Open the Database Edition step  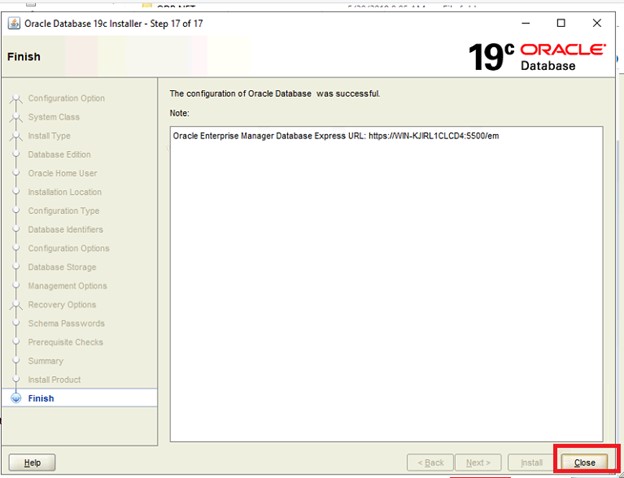(x=59, y=155)
